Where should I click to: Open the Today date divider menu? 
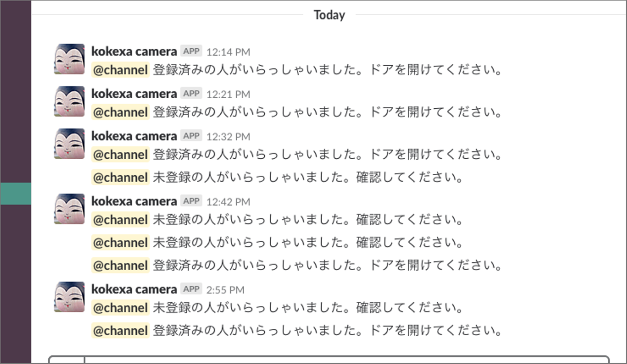[x=329, y=15]
